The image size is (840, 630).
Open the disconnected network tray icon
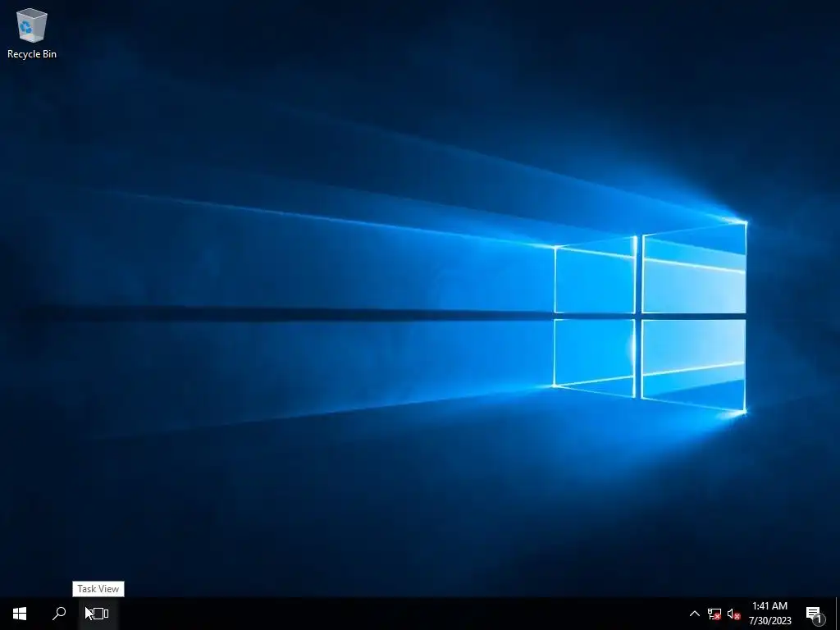click(714, 614)
